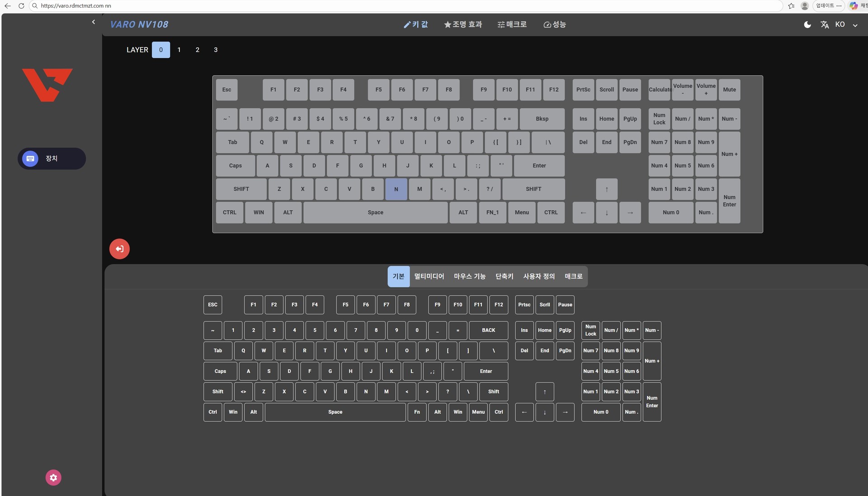Collapse the left sidebar chevron
The height and width of the screenshot is (496, 868).
94,22
